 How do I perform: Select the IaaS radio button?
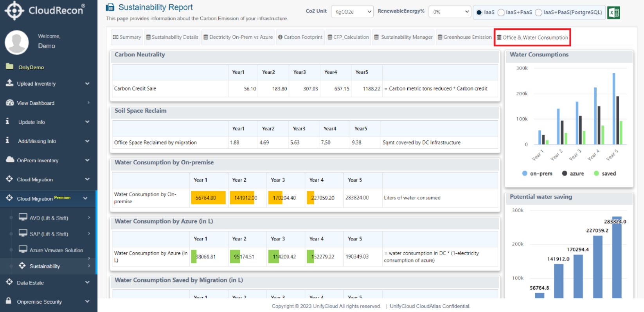coord(479,13)
